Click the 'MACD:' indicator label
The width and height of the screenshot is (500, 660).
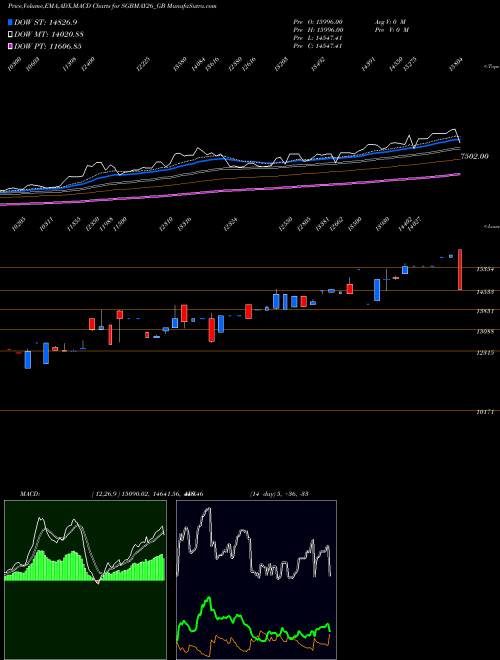30,494
